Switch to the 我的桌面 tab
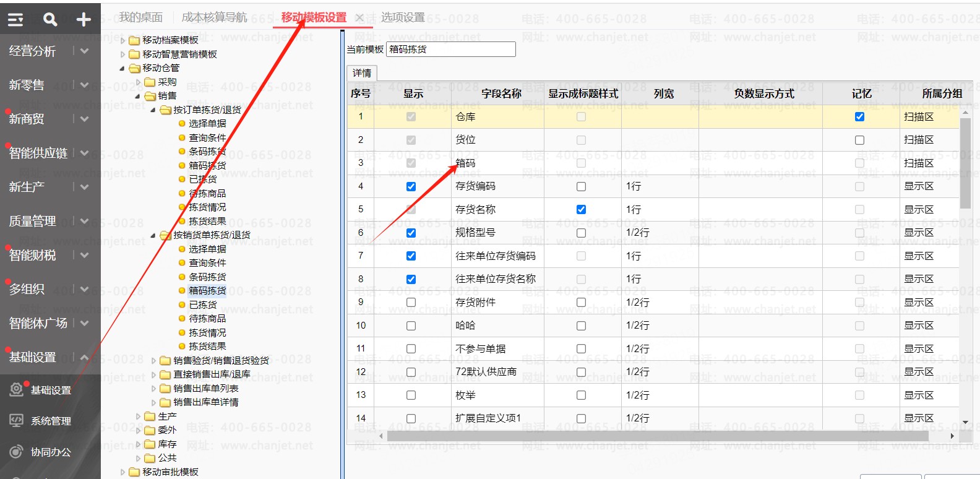This screenshot has height=479, width=980. tap(141, 17)
